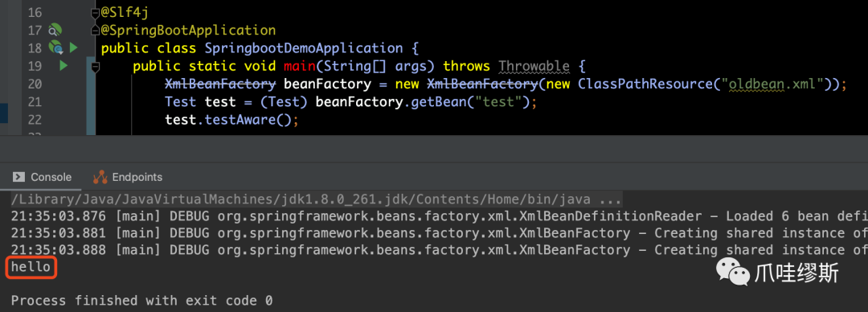Viewport: 868px width, 312px height.
Task: Click the underlined Throwable keyword
Action: click(x=534, y=67)
